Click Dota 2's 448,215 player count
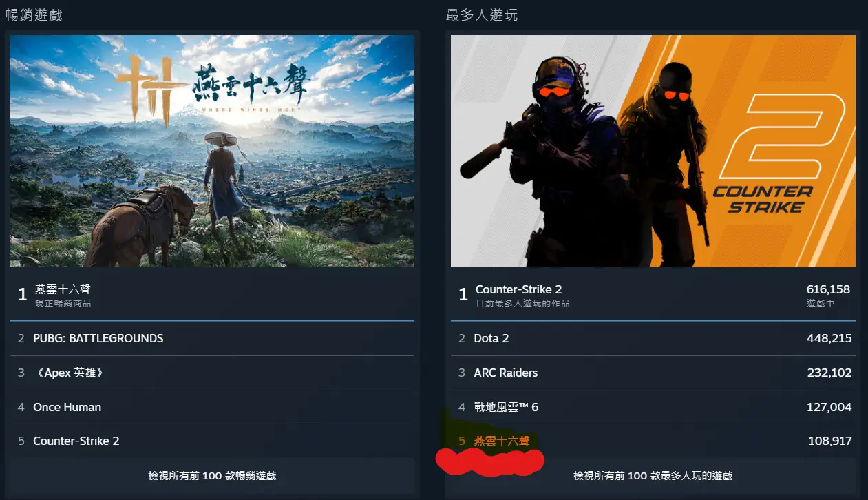This screenshot has height=500, width=868. [x=829, y=338]
